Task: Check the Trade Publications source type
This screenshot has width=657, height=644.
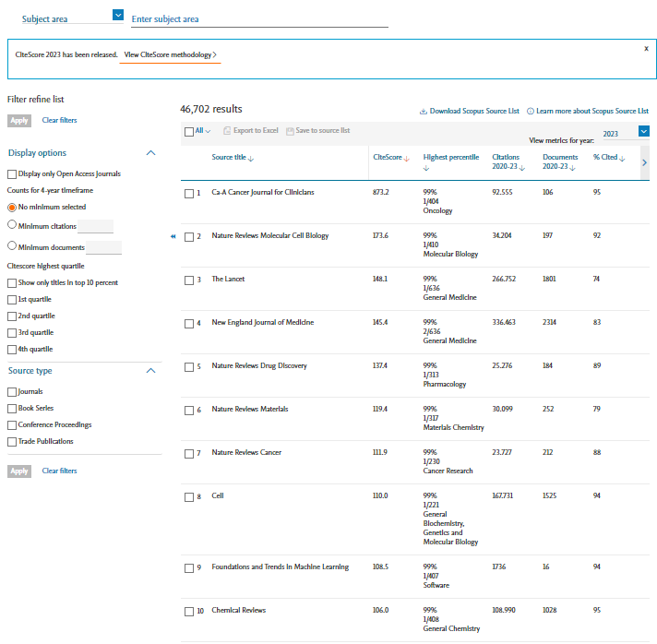Action: (x=12, y=442)
